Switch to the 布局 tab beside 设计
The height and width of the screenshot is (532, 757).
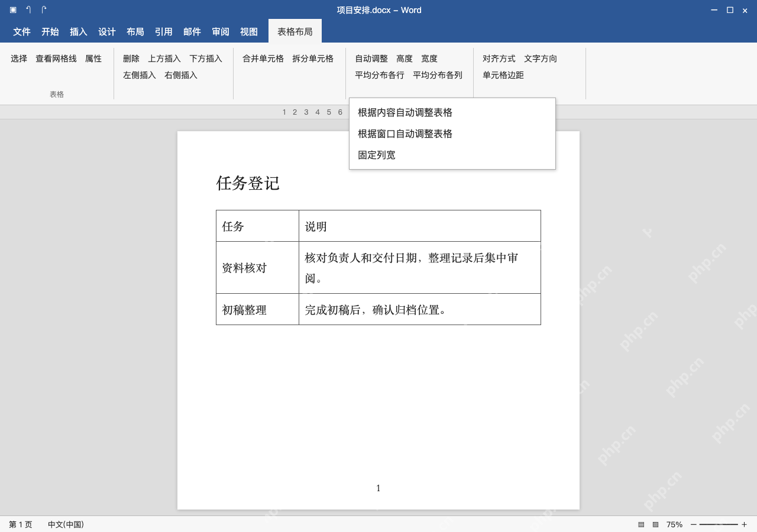click(x=135, y=31)
